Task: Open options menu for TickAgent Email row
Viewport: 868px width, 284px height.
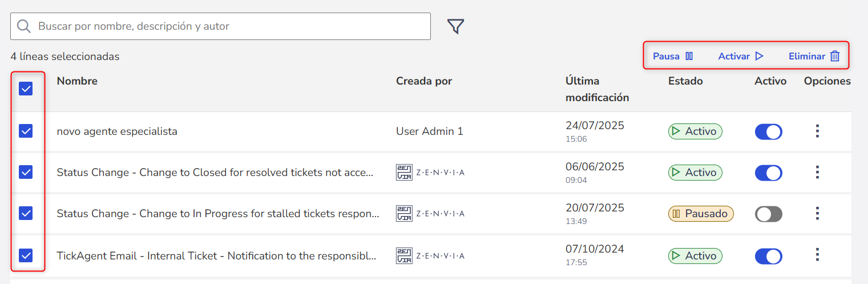Action: coord(817,255)
